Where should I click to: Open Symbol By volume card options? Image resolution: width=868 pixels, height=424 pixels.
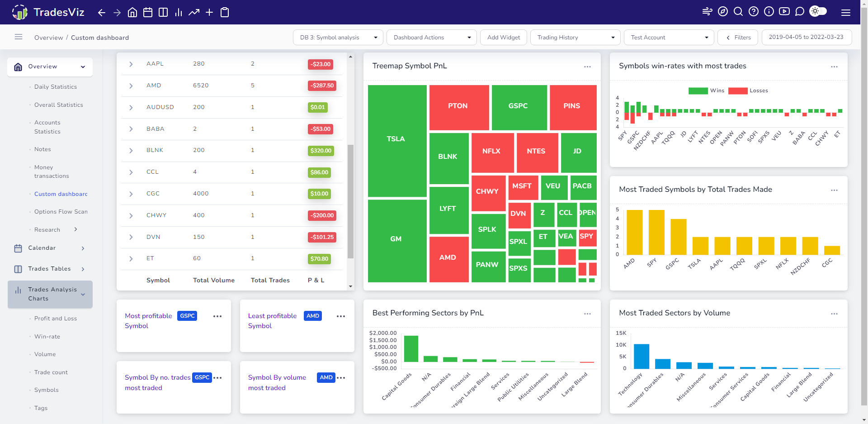(341, 378)
